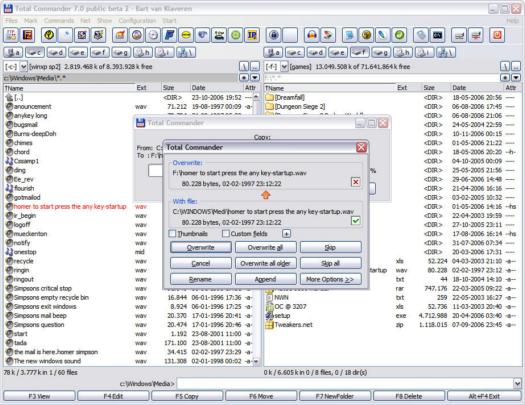
Task: Click the yellow oval toolbar icon
Action: [186, 35]
